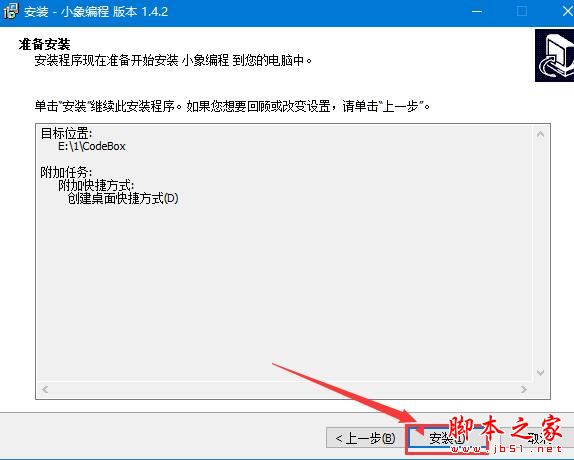Image resolution: width=574 pixels, height=460 pixels.
Task: Click the E:\1\CodeBox destination path text
Action: (92, 146)
